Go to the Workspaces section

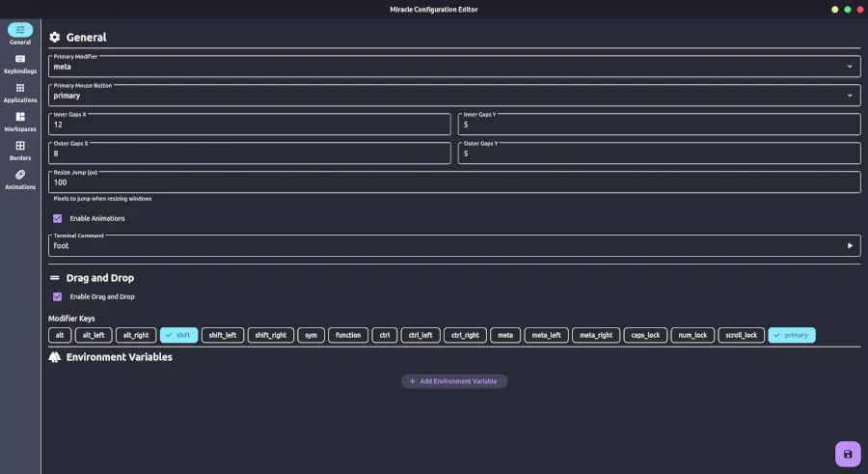tap(20, 121)
